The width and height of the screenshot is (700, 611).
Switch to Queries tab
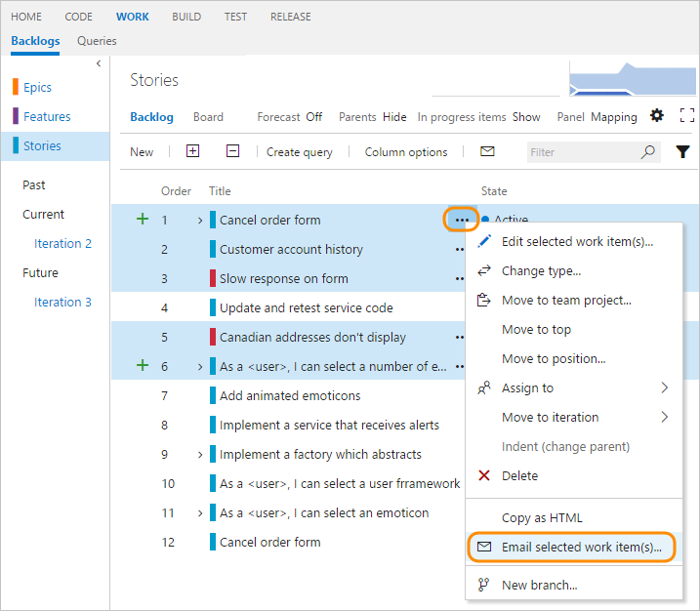pyautogui.click(x=97, y=41)
